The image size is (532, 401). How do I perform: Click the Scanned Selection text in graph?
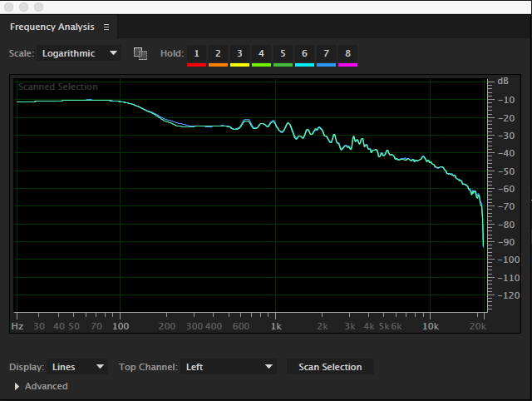(x=57, y=87)
